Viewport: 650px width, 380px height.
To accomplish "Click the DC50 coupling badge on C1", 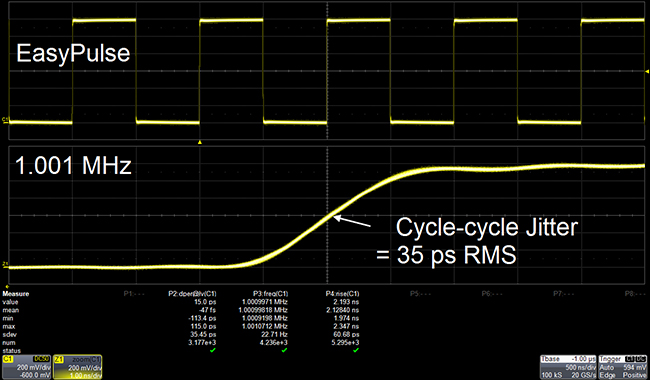I will [x=41, y=359].
